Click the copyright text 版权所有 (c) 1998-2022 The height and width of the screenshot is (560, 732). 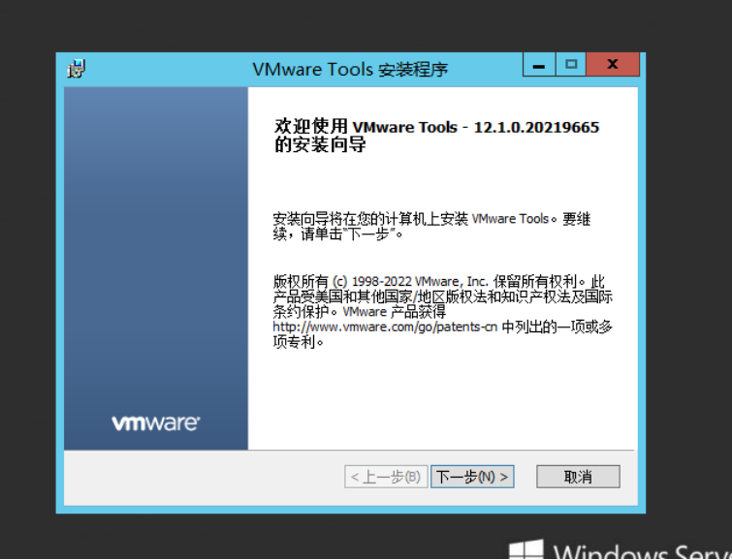343,281
